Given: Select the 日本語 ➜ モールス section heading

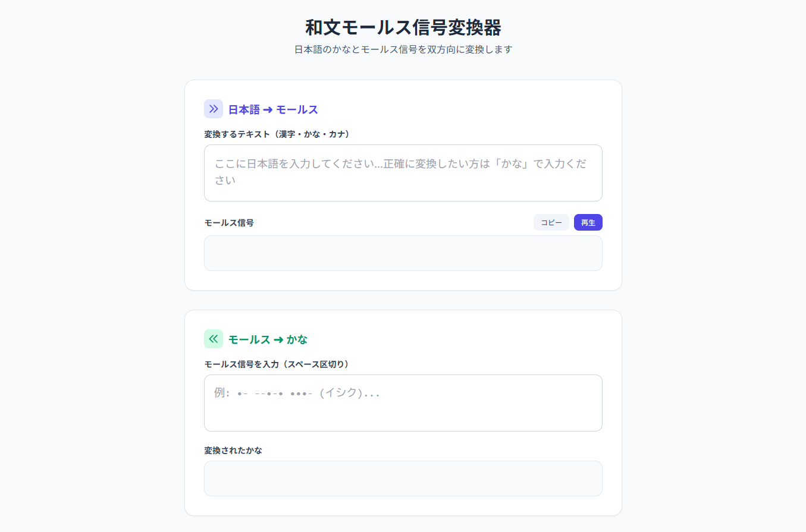Looking at the screenshot, I should (273, 110).
